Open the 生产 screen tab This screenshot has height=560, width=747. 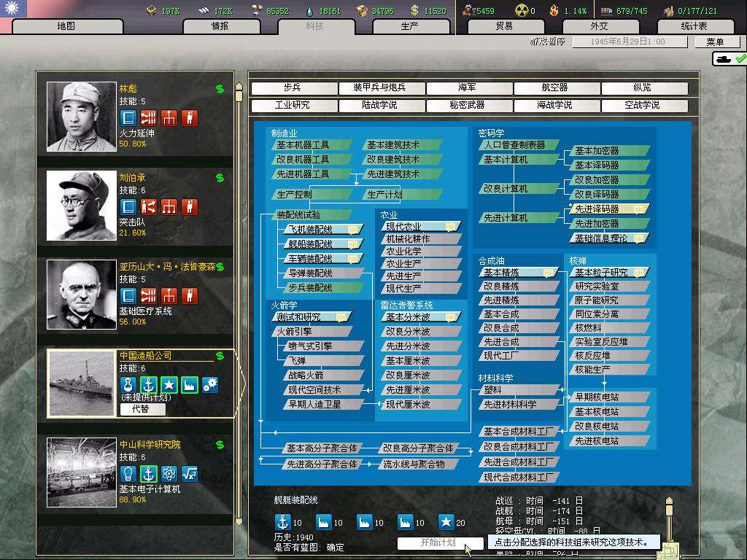(410, 26)
